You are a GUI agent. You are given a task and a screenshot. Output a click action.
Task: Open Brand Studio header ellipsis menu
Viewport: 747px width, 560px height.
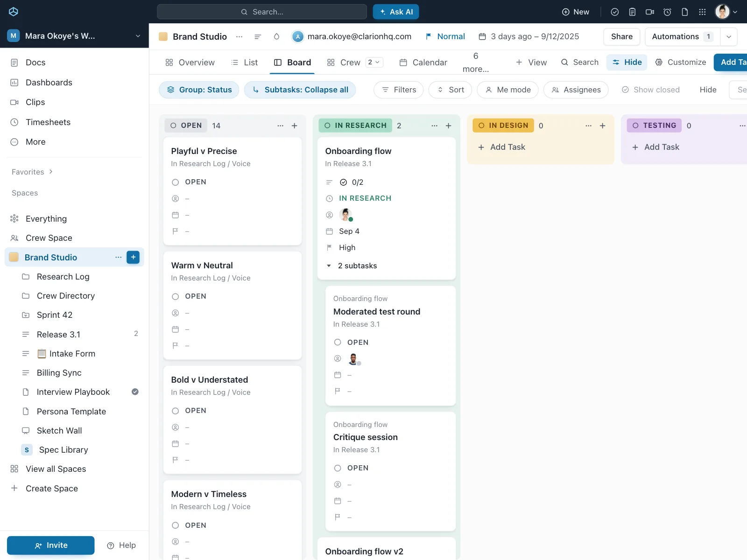(x=240, y=36)
